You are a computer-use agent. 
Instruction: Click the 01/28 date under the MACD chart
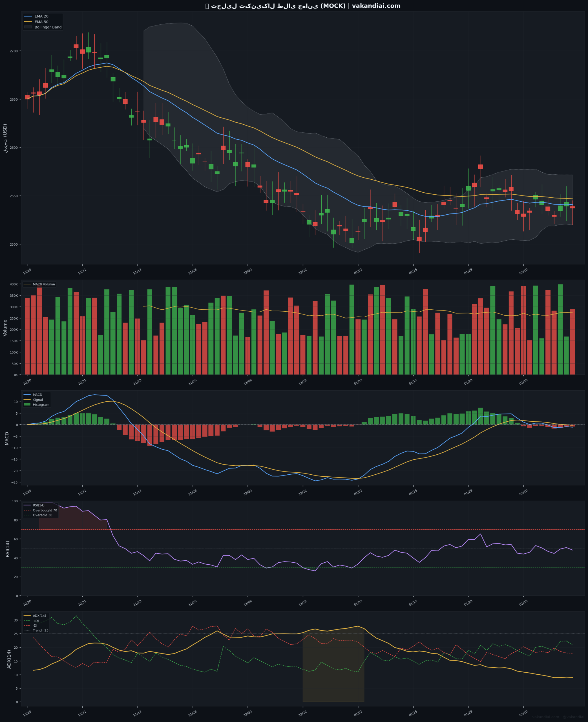(468, 492)
